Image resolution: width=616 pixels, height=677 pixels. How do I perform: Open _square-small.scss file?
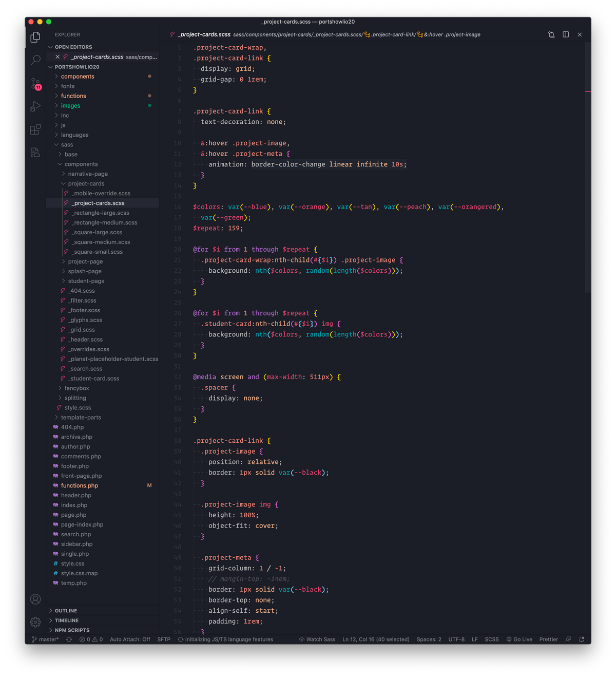point(103,252)
